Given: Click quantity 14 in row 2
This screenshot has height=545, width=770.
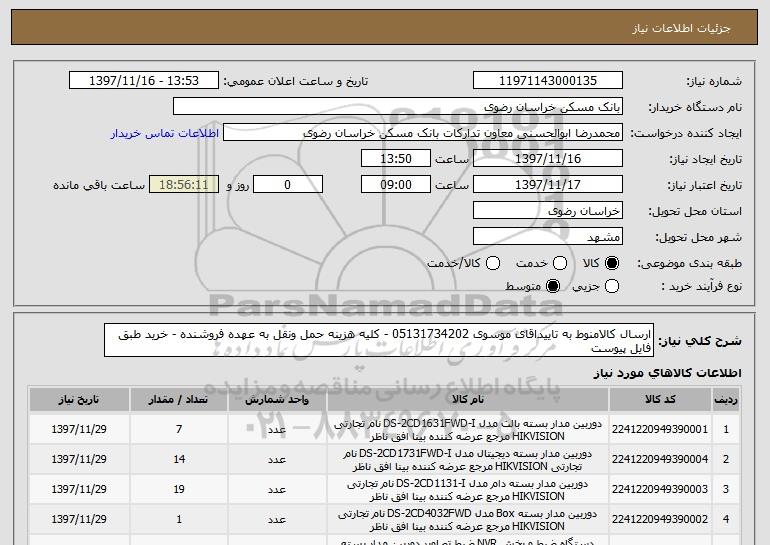Looking at the screenshot, I should click(179, 459).
